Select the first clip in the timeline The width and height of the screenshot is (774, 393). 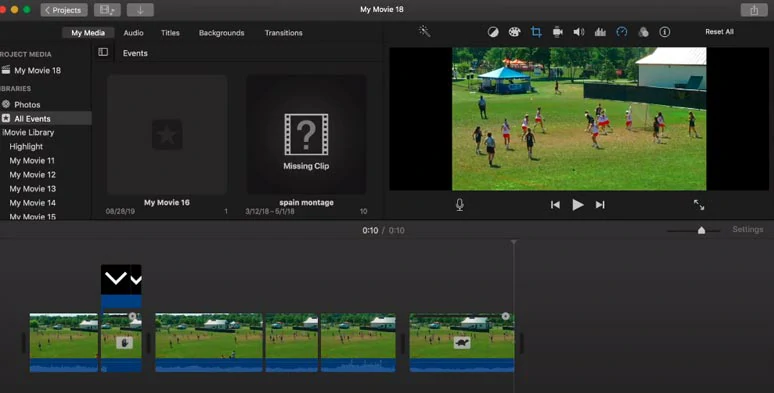(x=64, y=342)
